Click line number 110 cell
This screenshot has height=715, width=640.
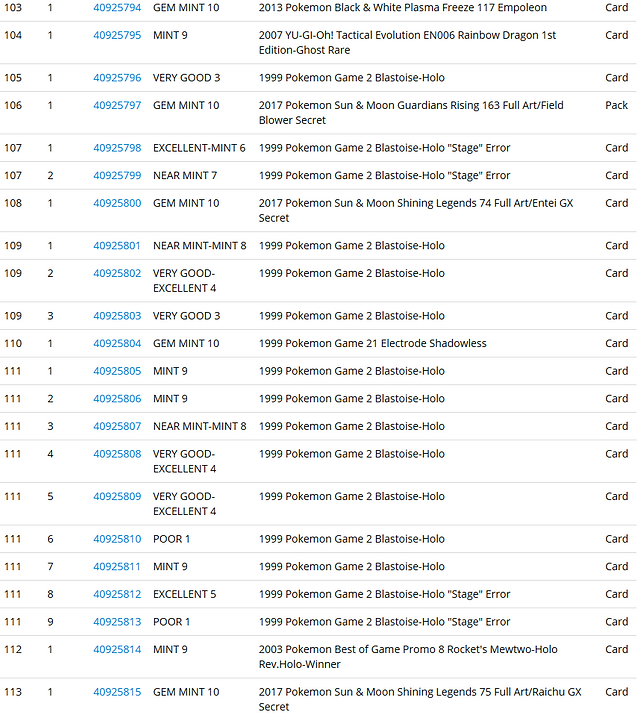click(x=13, y=343)
